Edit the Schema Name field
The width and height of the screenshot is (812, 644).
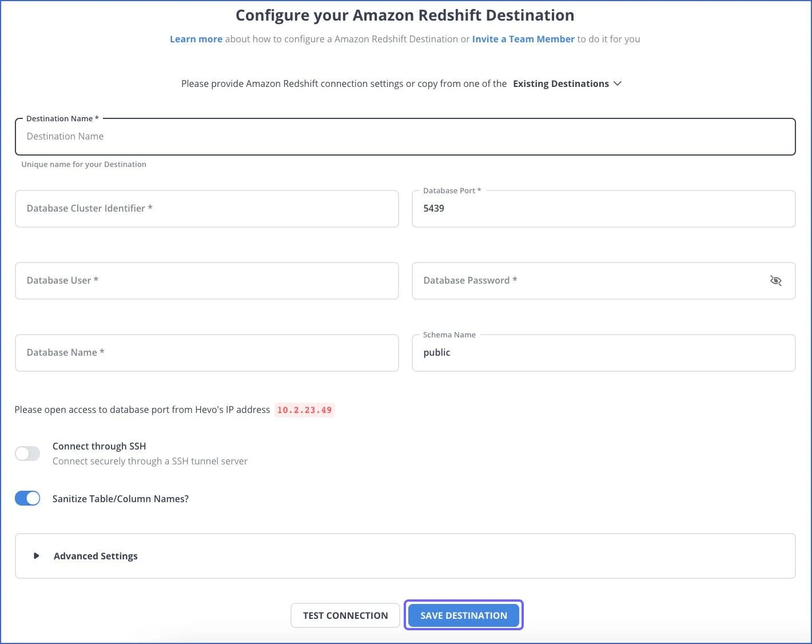pyautogui.click(x=603, y=353)
